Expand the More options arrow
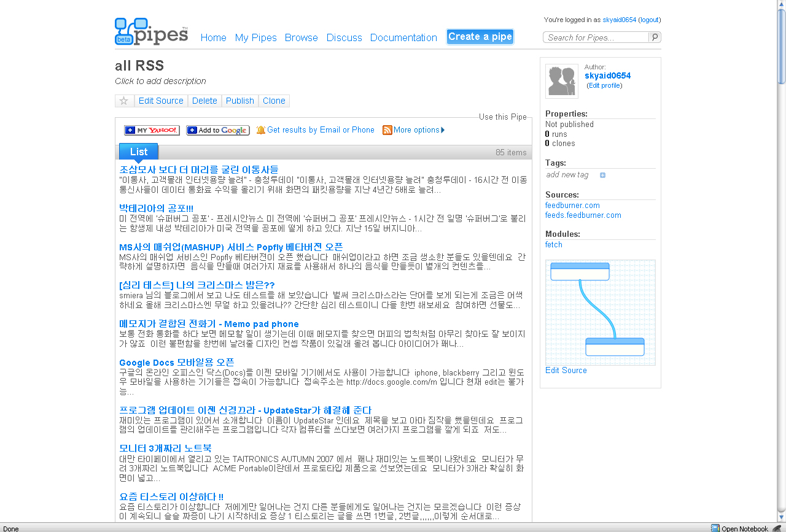Viewport: 786px width, 532px height. pos(443,130)
